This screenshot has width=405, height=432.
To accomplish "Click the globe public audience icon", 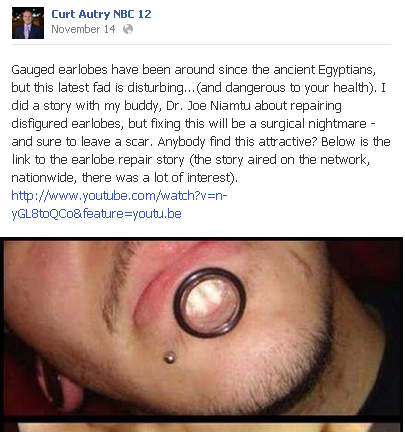I will pos(128,29).
